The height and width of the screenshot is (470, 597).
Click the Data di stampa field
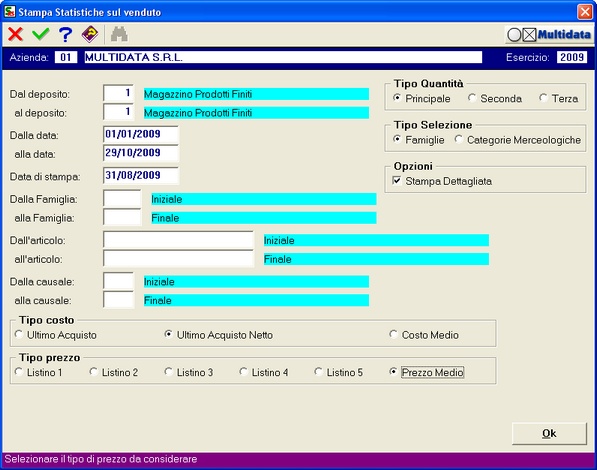tap(140, 175)
